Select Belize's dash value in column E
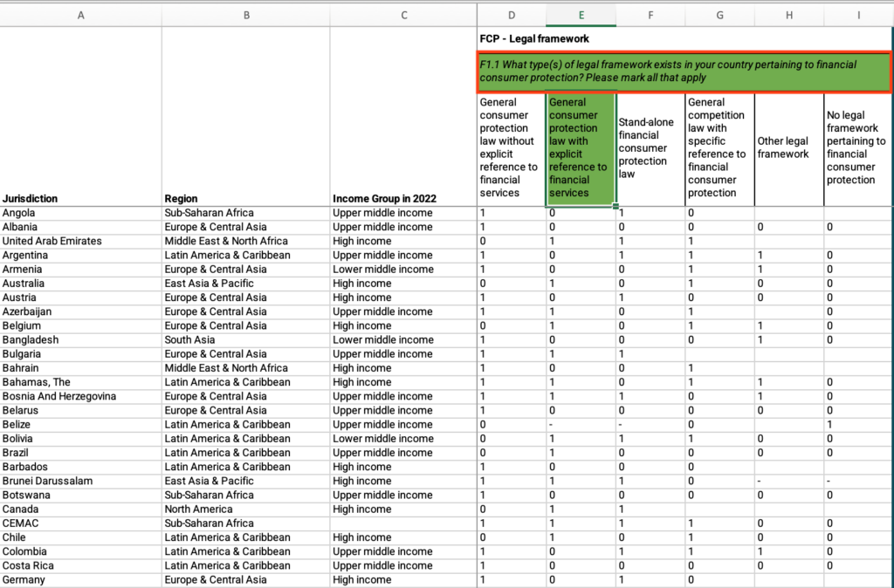Image resolution: width=894 pixels, height=588 pixels. tap(581, 425)
